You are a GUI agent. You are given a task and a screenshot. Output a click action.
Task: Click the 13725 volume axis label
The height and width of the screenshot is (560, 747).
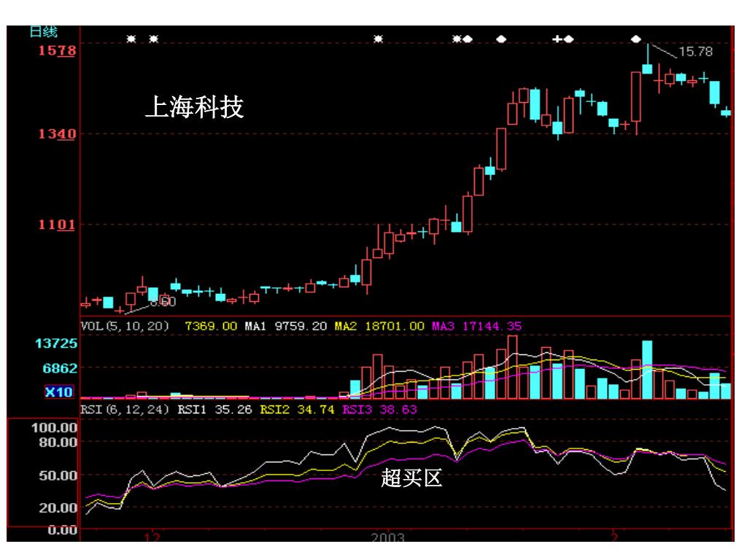(x=55, y=343)
